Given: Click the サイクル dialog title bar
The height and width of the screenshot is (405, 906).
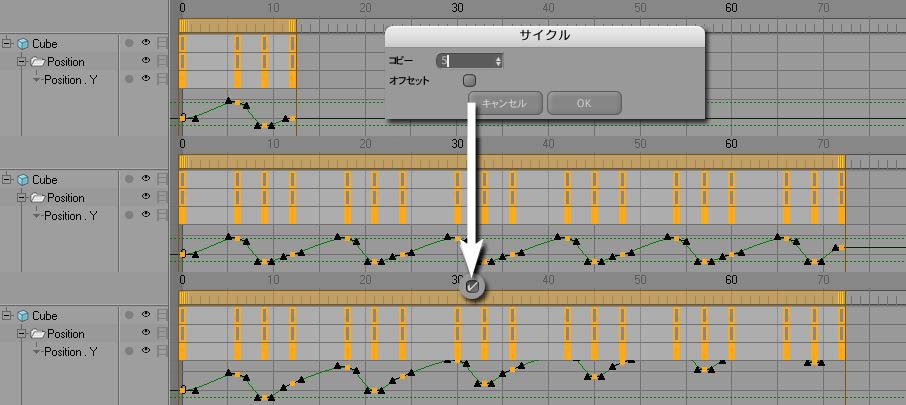Looking at the screenshot, I should [545, 35].
